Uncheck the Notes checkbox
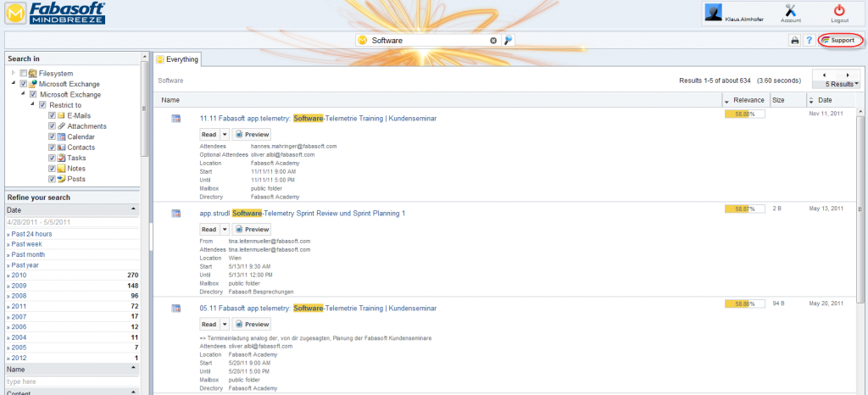 coord(52,168)
